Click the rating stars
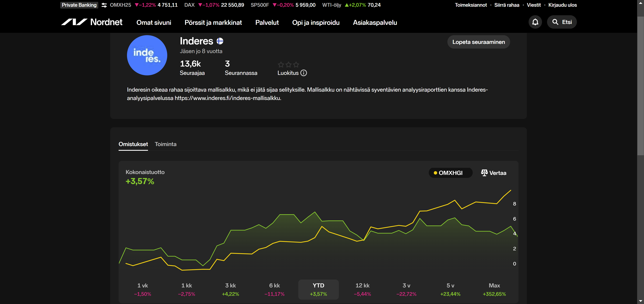644x304 pixels. (x=288, y=65)
